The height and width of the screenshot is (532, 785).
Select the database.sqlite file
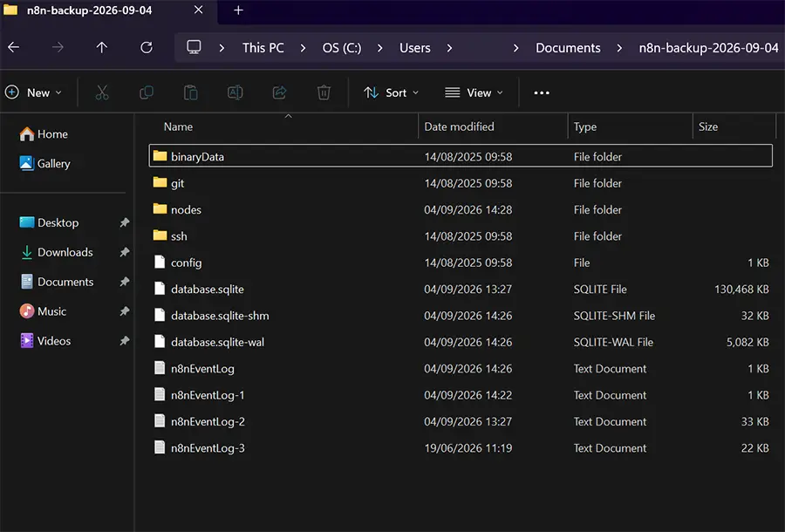(461, 290)
